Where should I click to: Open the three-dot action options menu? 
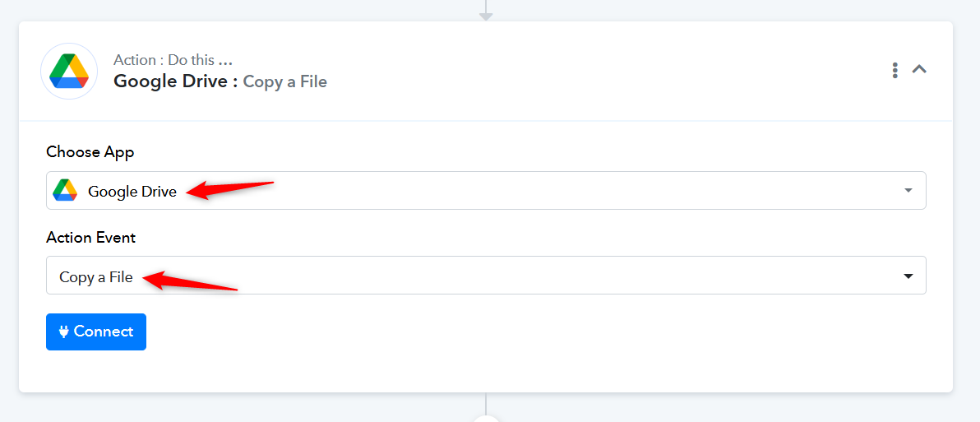coord(894,71)
